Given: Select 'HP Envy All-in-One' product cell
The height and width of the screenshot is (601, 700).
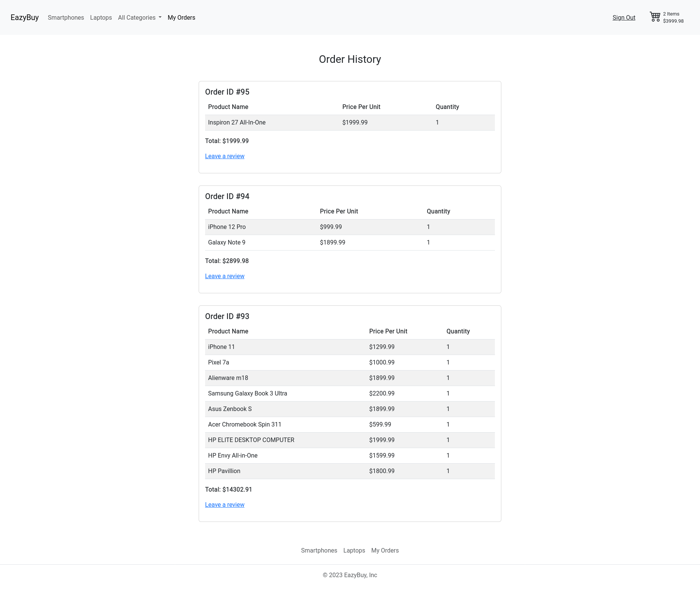Looking at the screenshot, I should (286, 456).
